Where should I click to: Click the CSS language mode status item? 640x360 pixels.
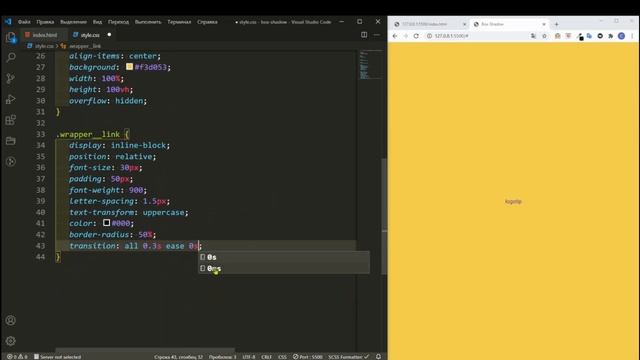point(282,357)
